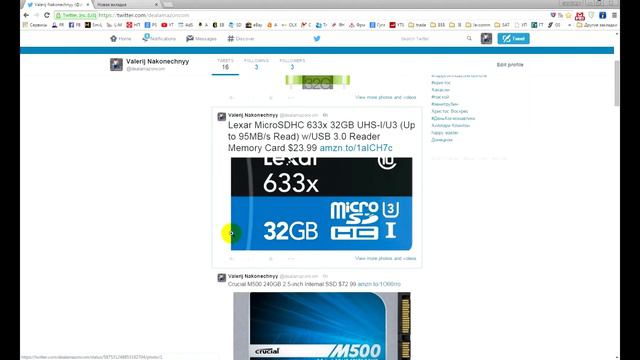Open the Chrome hamburger menu
The width and height of the screenshot is (640, 360).
[614, 15]
